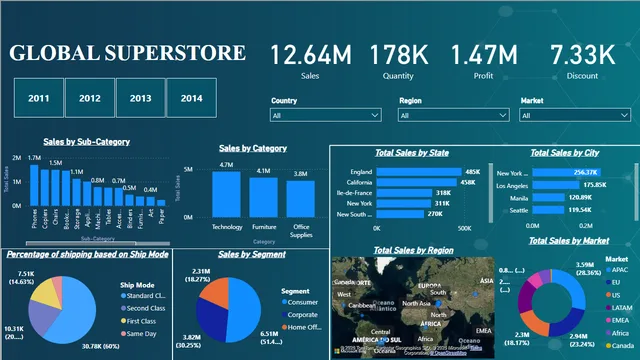Click the horizontal scrollbar under Sub-Category chart
This screenshot has height=360, width=640.
(98, 243)
